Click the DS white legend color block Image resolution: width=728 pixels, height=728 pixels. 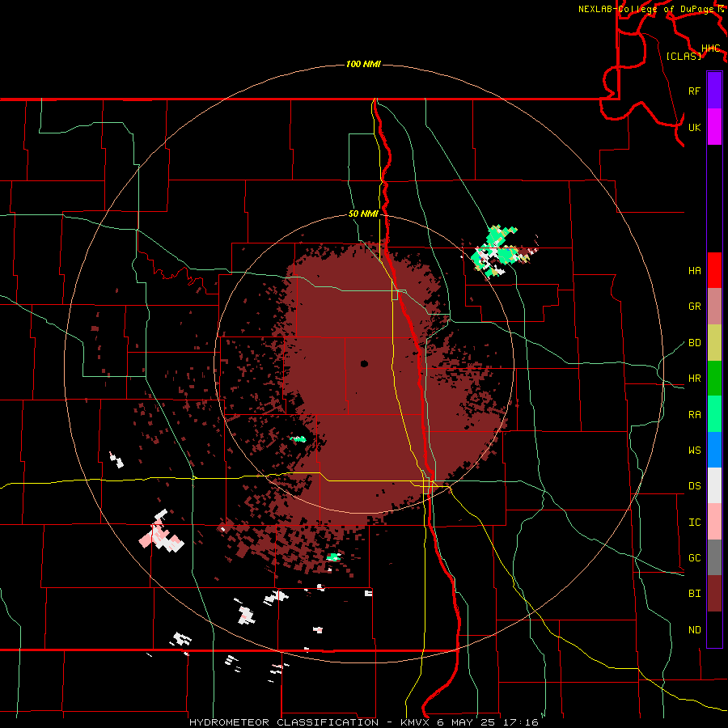click(714, 485)
